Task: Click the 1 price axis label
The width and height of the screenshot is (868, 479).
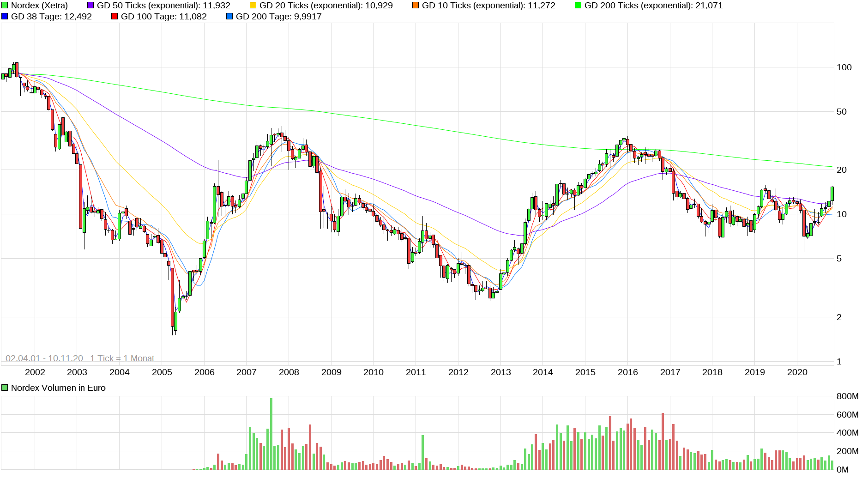Action: point(839,362)
